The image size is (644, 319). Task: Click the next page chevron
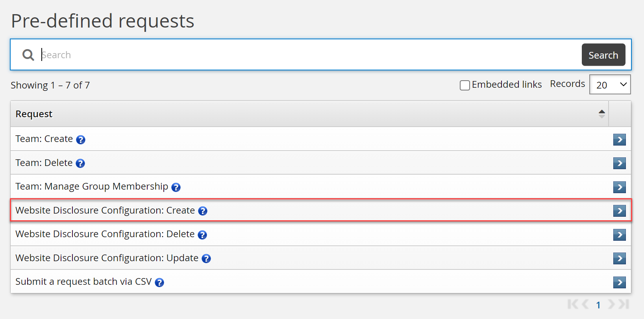[611, 304]
